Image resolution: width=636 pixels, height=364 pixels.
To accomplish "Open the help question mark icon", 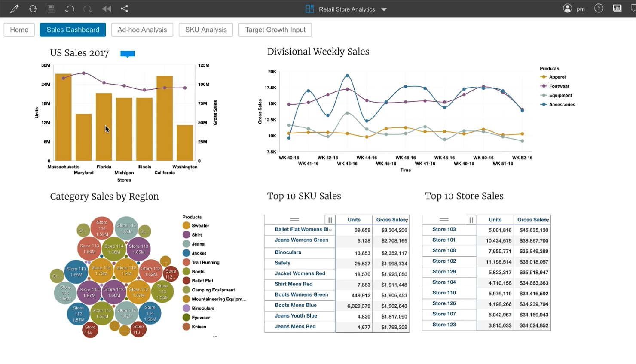I will click(x=599, y=9).
